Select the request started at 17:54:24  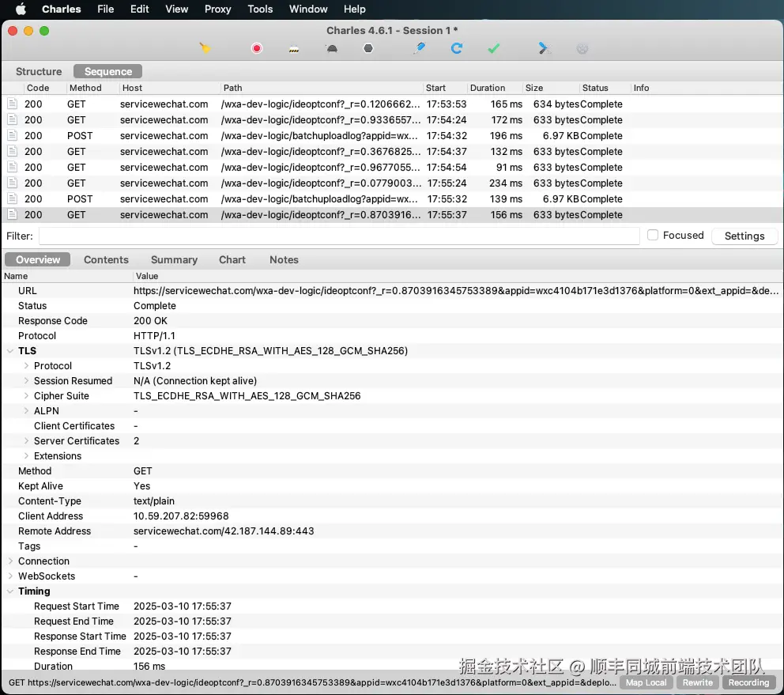(392, 120)
